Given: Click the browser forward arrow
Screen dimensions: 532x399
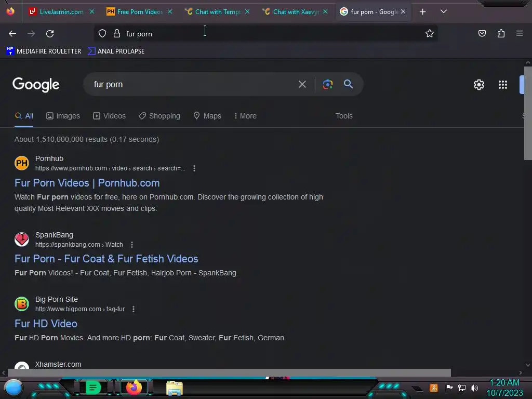Looking at the screenshot, I should [x=31, y=34].
